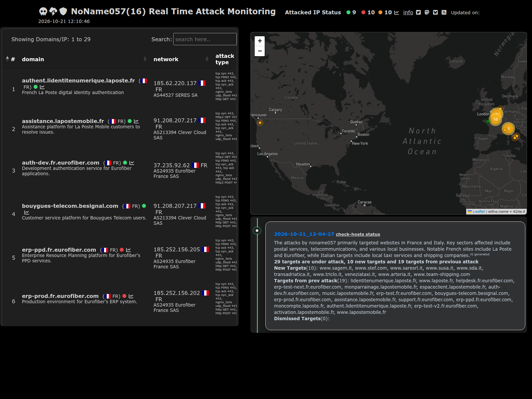Select the domain erp-prod.fr.eurofiber.com
This screenshot has width=532, height=399.
click(x=60, y=296)
